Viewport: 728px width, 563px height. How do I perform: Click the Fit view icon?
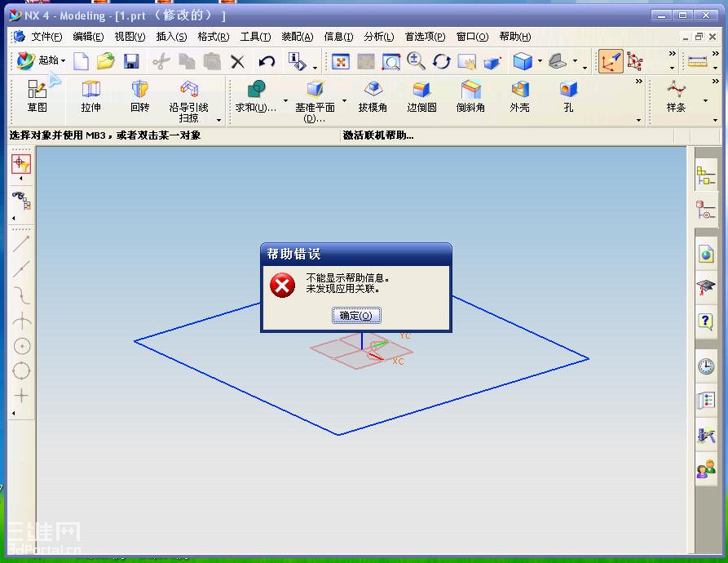pos(340,61)
